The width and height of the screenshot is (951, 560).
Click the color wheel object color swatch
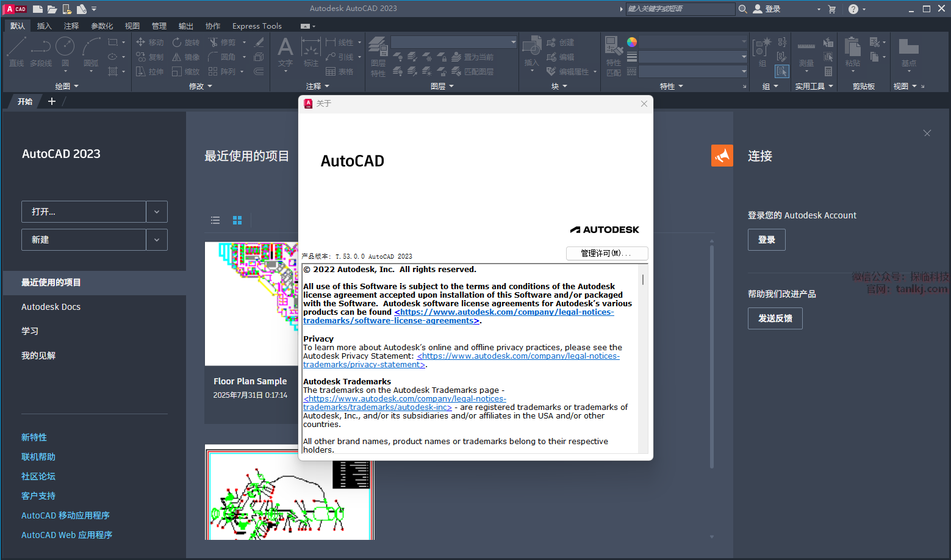(x=632, y=42)
